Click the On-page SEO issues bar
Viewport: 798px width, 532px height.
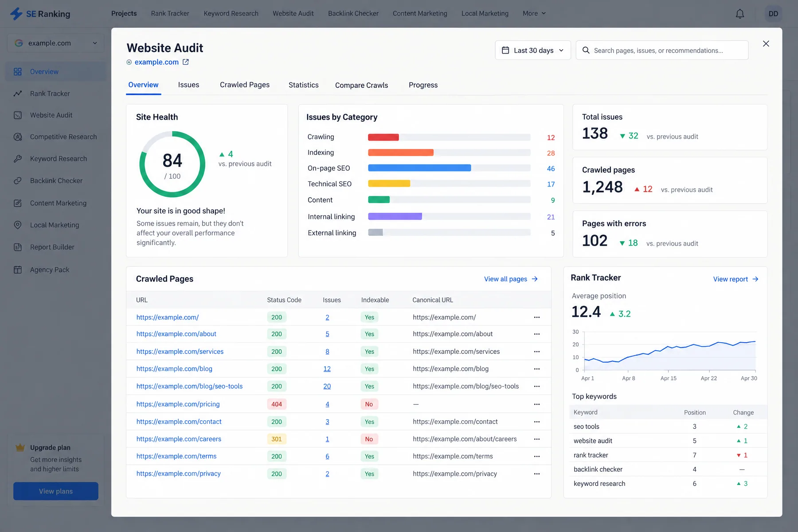coord(419,168)
